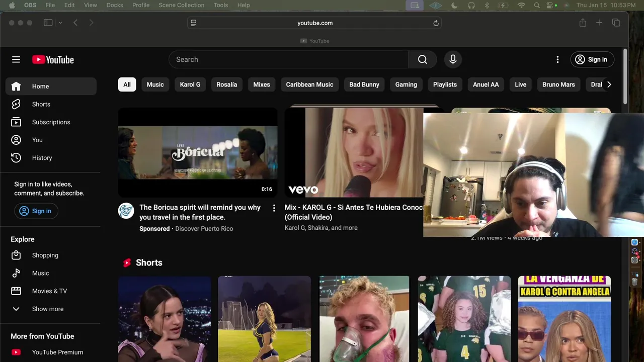Open a new Safari tab
Image resolution: width=644 pixels, height=362 pixels.
[x=599, y=23]
